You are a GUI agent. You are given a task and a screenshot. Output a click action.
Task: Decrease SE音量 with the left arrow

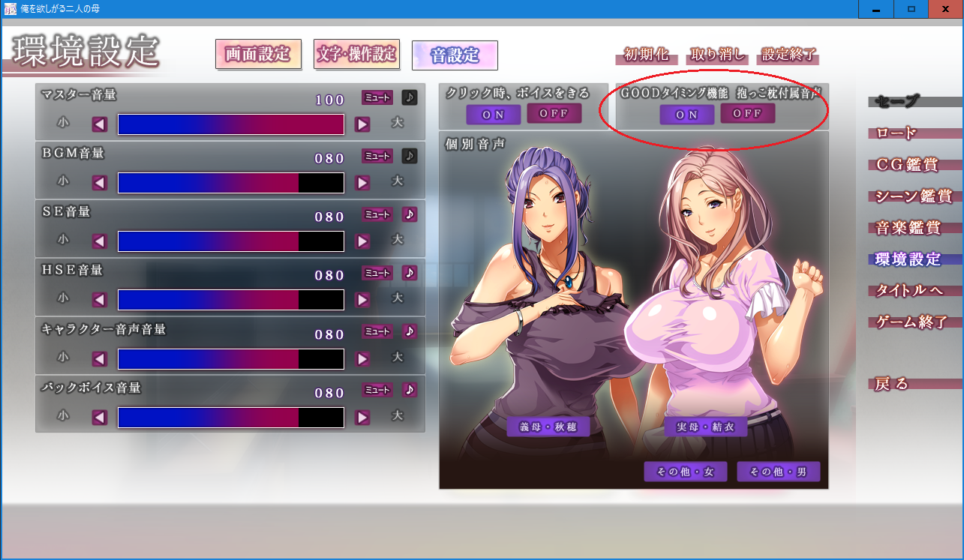100,241
